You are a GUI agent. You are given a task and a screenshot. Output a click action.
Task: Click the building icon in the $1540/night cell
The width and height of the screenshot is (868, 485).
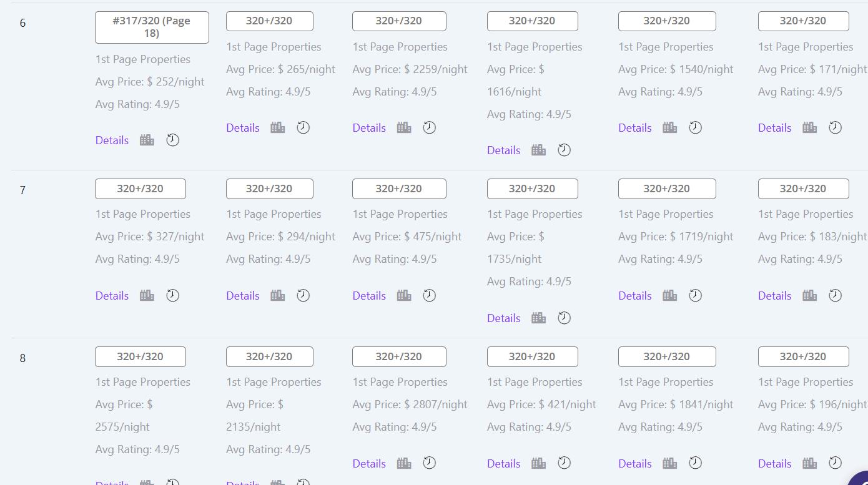(x=670, y=127)
